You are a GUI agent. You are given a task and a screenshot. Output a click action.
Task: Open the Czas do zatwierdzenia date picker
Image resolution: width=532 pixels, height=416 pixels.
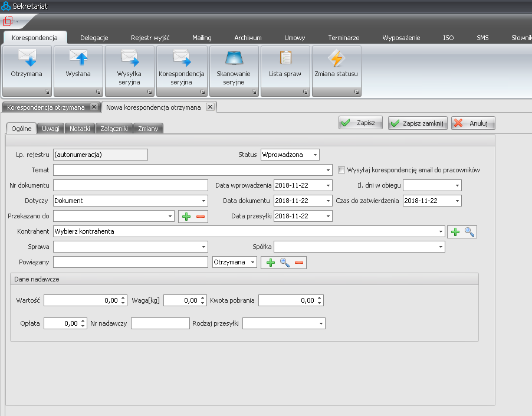click(x=457, y=201)
